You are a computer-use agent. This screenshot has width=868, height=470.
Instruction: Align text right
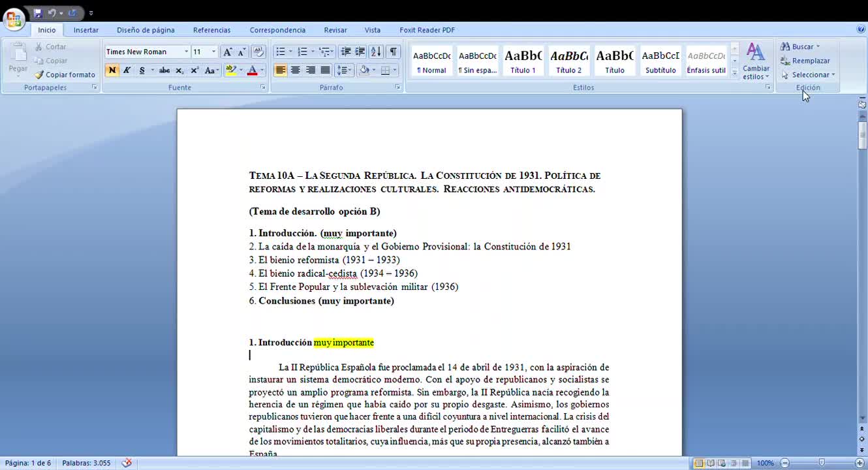(x=311, y=70)
